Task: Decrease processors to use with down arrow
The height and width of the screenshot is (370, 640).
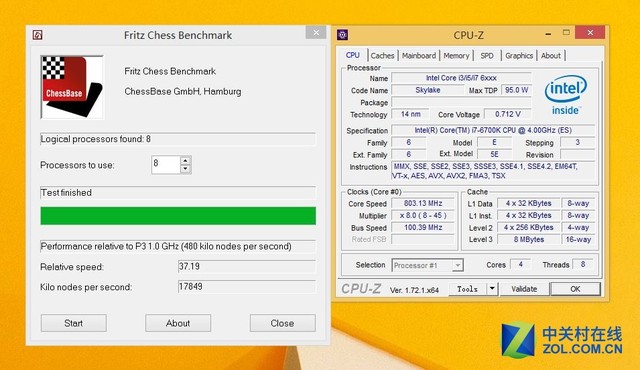Action: (x=185, y=169)
